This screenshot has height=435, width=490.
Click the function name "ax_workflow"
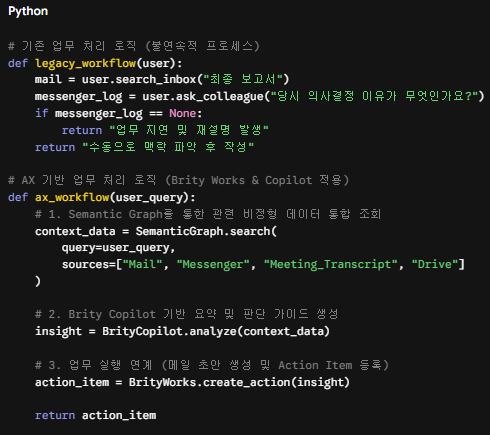coord(72,197)
